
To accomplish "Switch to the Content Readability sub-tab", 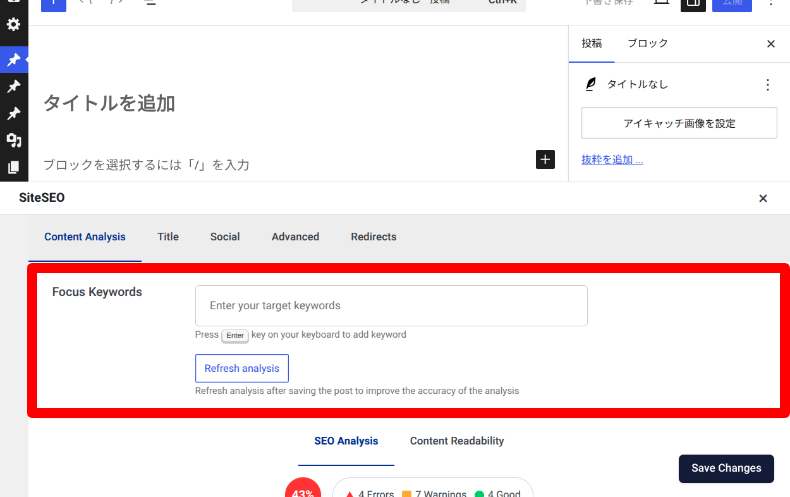I will (456, 441).
